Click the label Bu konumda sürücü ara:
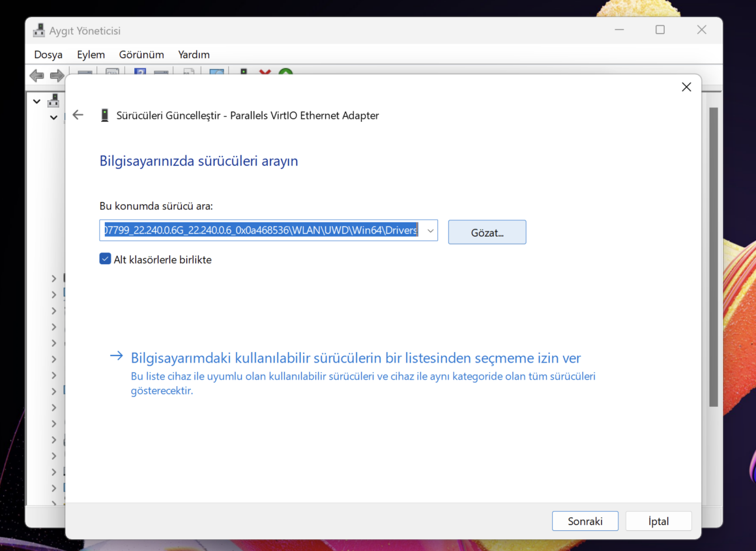756x551 pixels. (156, 206)
